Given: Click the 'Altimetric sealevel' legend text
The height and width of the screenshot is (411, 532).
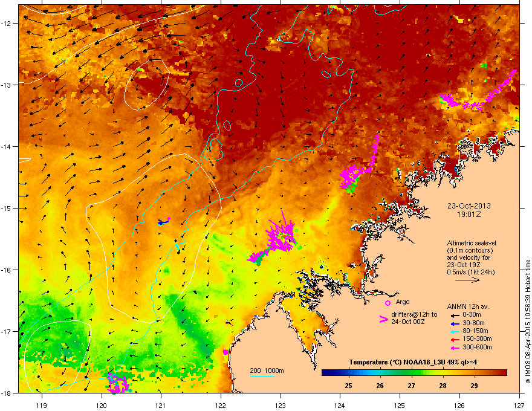Looking at the screenshot, I should coord(472,243).
